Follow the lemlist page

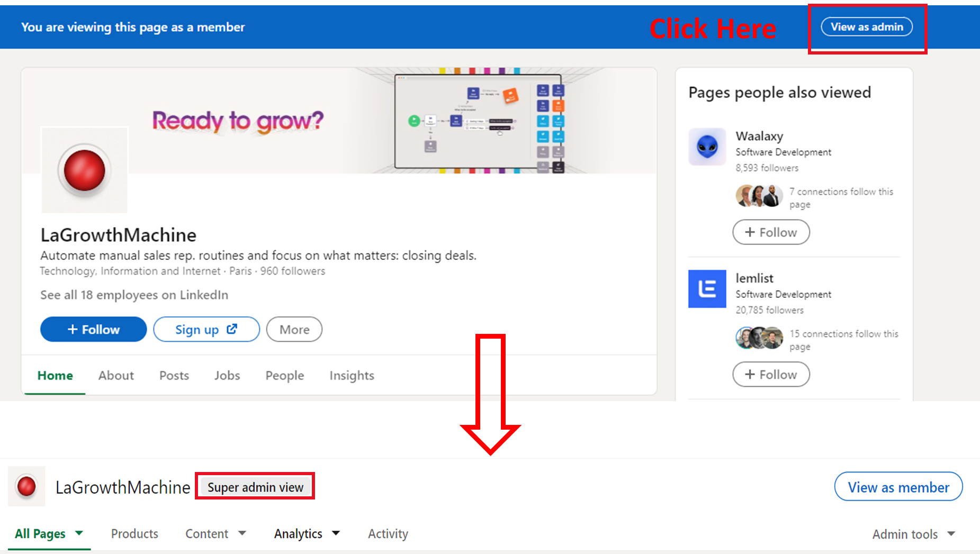coord(771,374)
